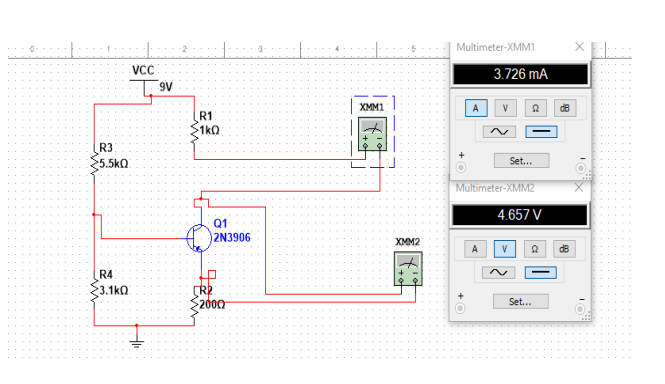
Task: Select resistor R1 1kΩ symbol
Action: click(x=194, y=132)
